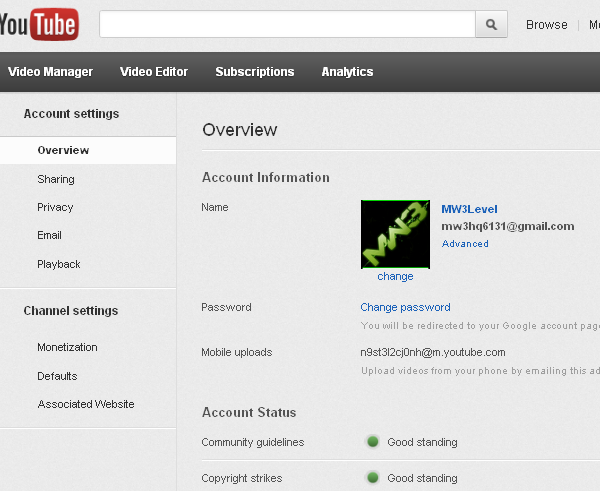Open the MW3Level channel link
The image size is (600, 491).
coord(469,209)
